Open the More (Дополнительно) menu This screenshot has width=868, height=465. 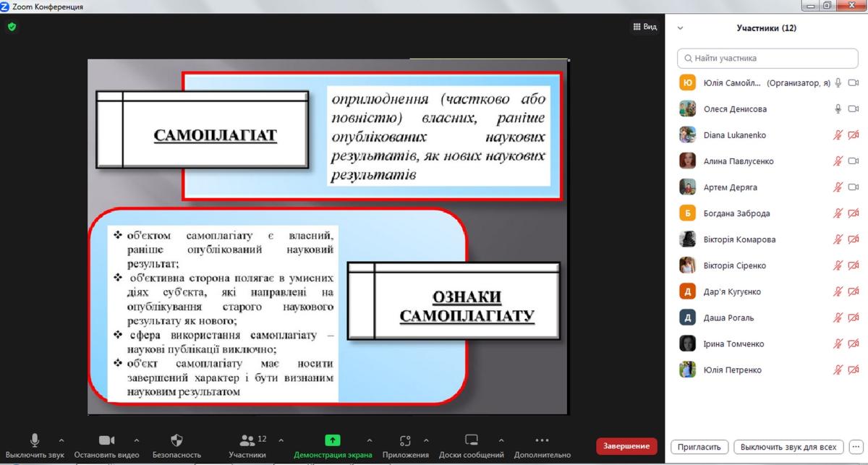[542, 440]
